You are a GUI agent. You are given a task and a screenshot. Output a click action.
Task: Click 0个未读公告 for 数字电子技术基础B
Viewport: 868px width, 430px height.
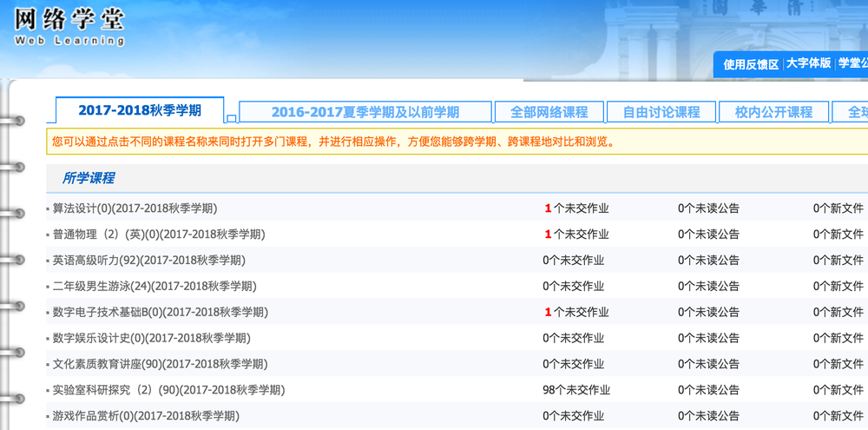(708, 313)
